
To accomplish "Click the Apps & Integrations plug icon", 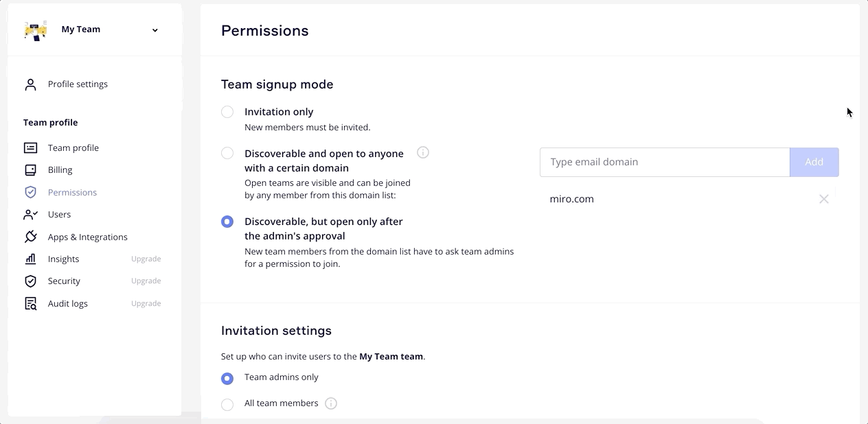I will tap(30, 237).
